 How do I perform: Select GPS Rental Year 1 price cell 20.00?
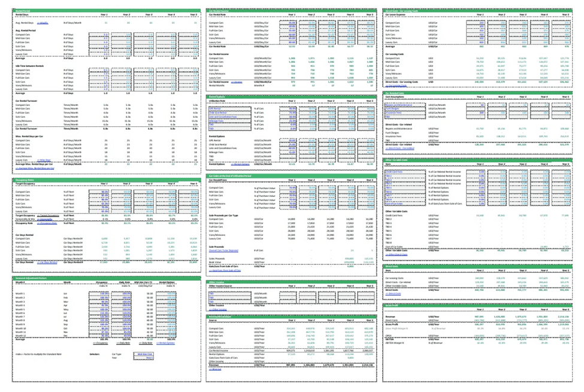288,141
